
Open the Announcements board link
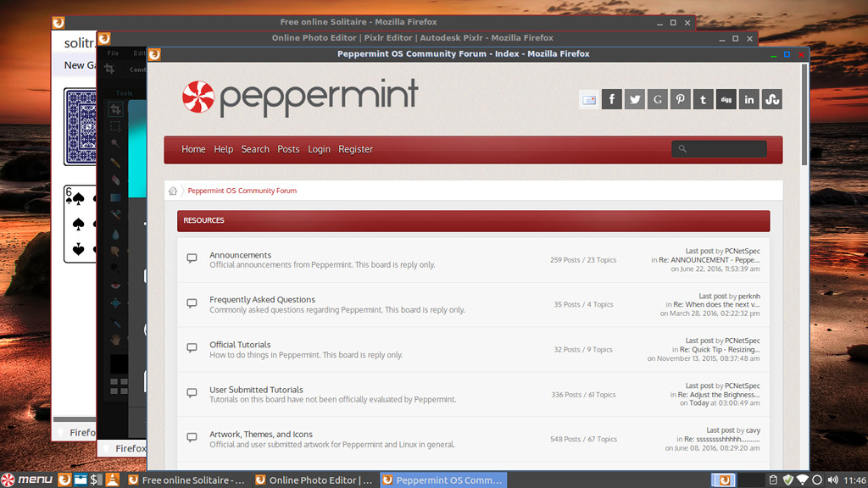240,255
